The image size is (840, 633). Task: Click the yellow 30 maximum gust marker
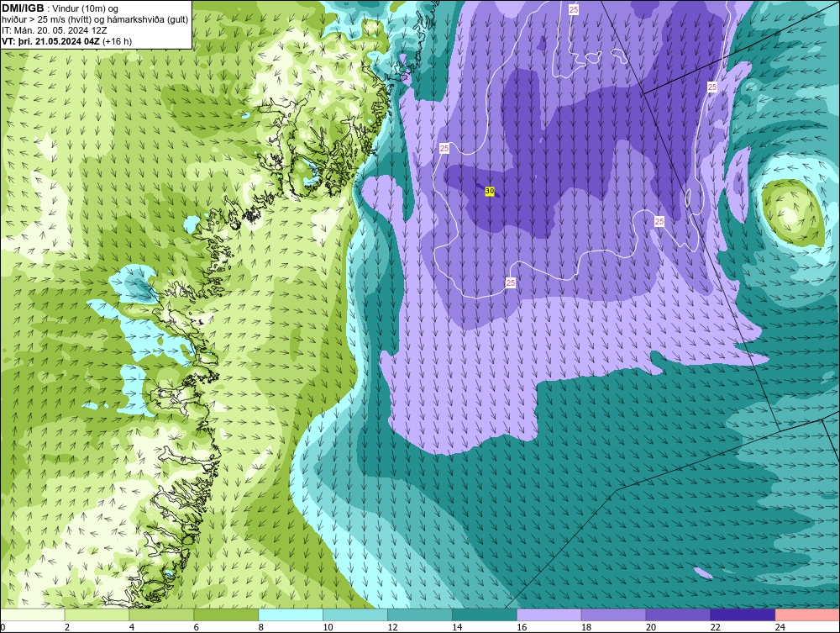[x=490, y=191]
